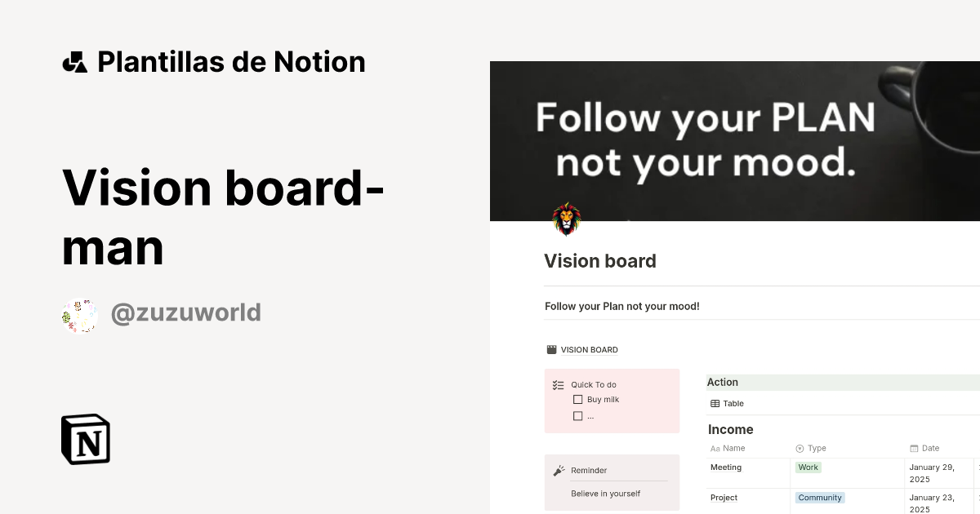
Task: Click the Plantillas de Notion dice logo
Action: point(74,61)
